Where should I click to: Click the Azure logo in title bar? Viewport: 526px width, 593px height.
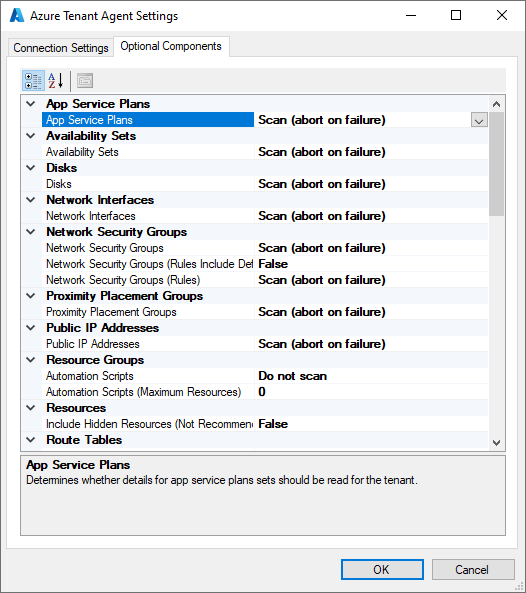click(17, 16)
